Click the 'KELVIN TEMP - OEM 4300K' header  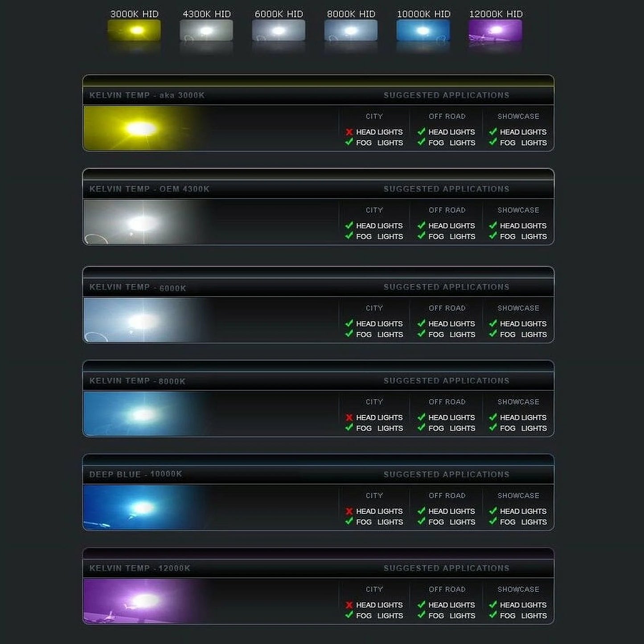click(149, 189)
